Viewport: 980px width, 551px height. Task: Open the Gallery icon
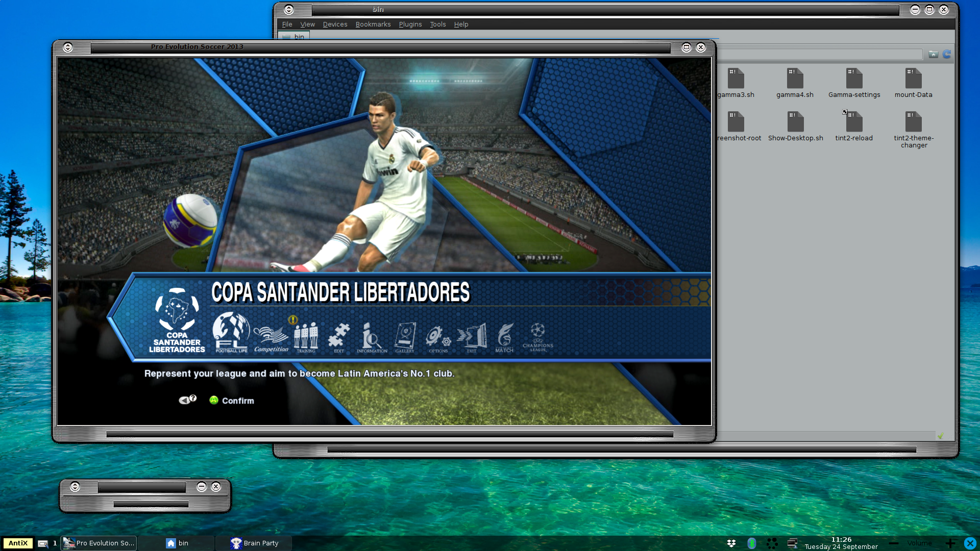[405, 337]
